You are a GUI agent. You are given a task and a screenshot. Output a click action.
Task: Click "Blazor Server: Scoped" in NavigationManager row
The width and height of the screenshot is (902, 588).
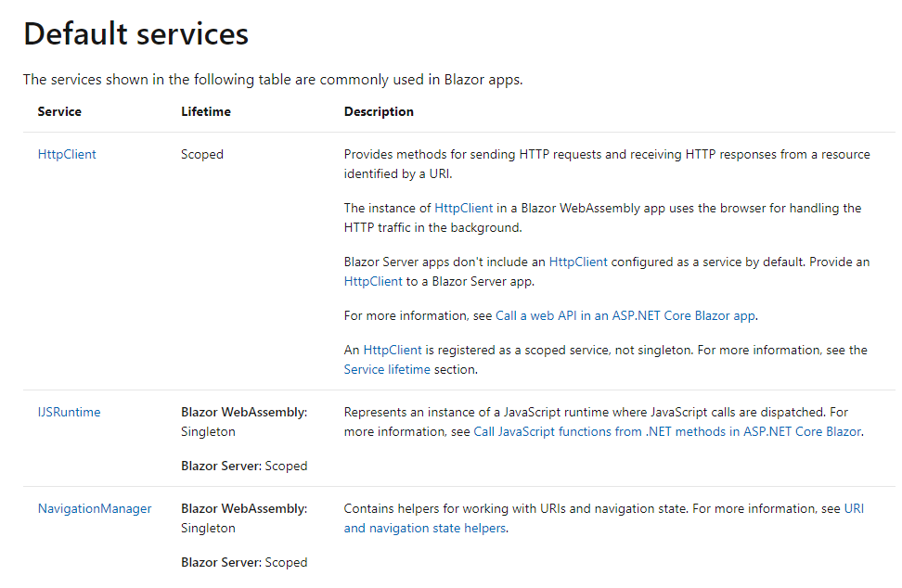(244, 563)
